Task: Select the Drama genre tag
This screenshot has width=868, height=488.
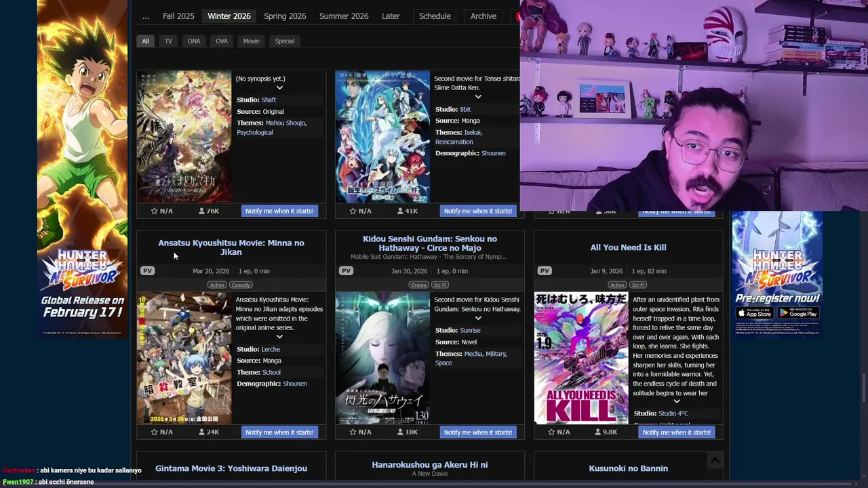Action: pos(418,285)
